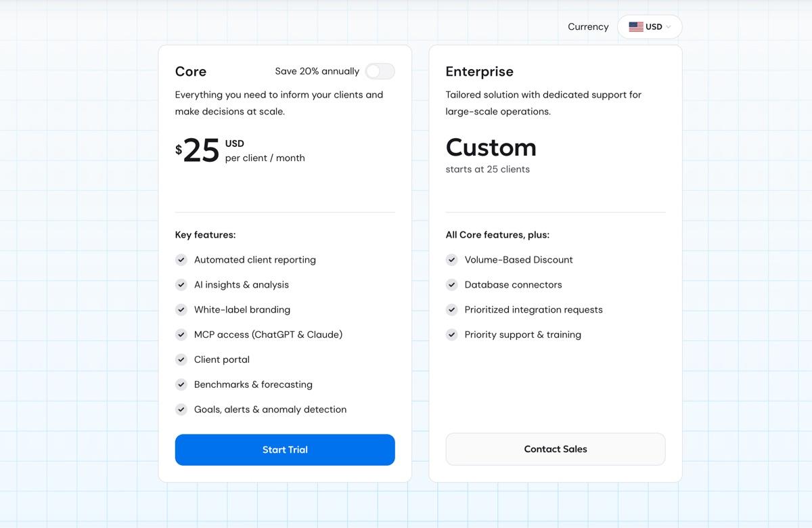Start the Core plan trial
Viewport: 812px width, 528px height.
285,449
